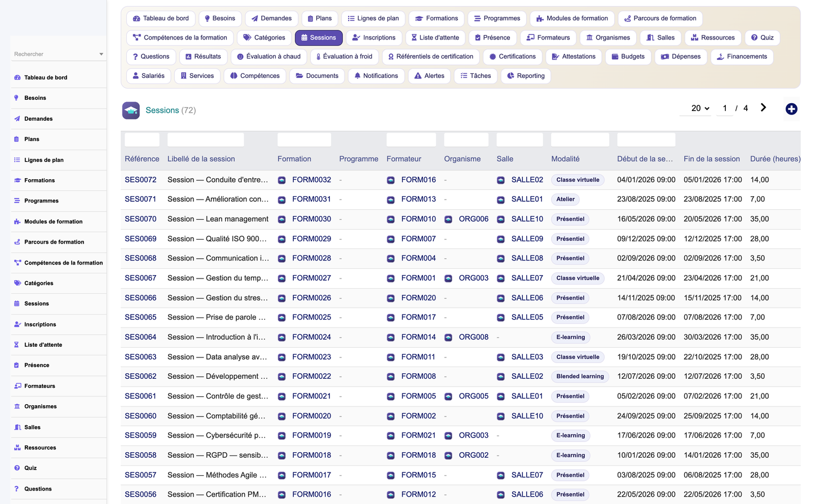Open session link SES0065
Screen dimensions: 815x504
[x=140, y=317]
